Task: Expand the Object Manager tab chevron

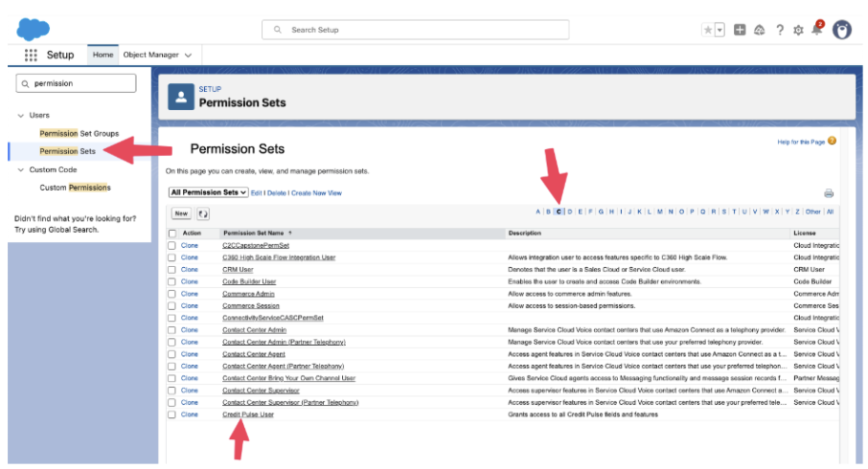Action: pos(188,56)
